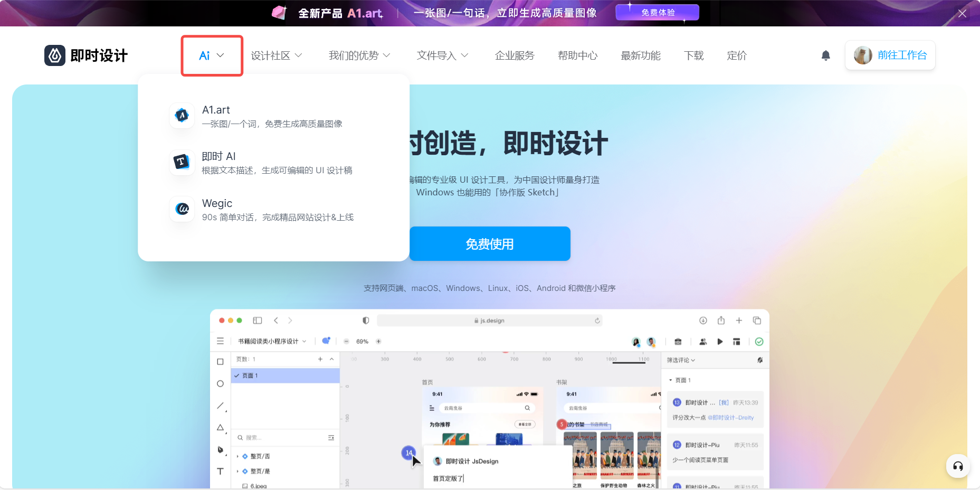The image size is (980, 490).
Task: Expand the 整页/否 layer
Action: [237, 456]
